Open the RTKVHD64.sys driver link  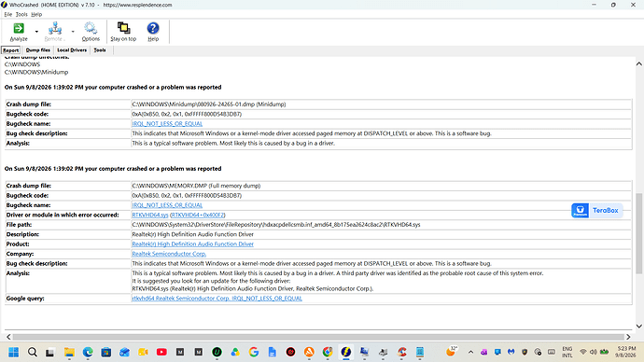point(150,216)
